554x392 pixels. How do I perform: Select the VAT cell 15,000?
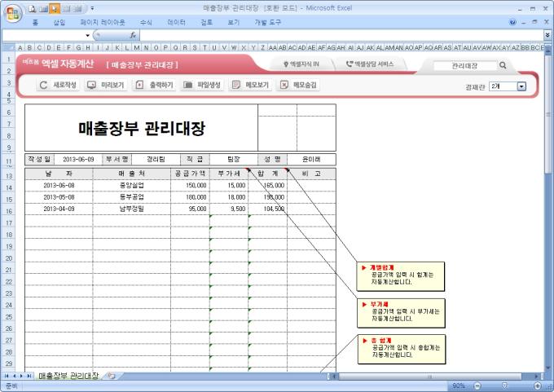(229, 186)
